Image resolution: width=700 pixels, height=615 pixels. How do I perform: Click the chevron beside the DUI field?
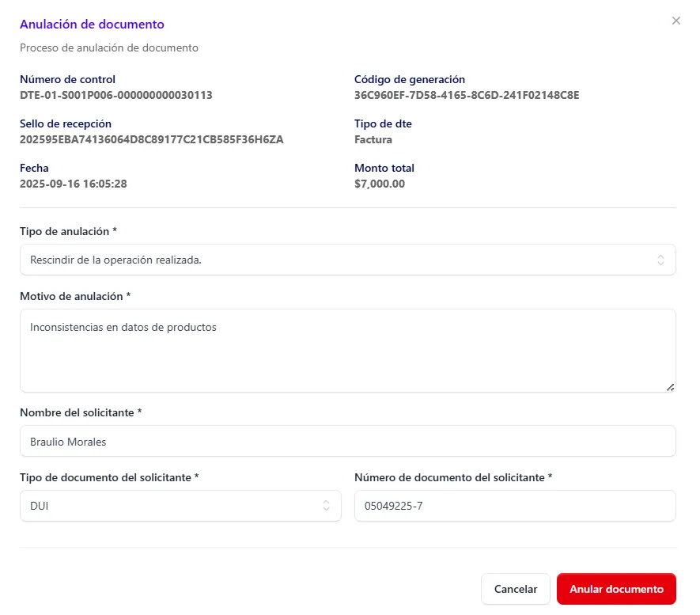(x=327, y=506)
